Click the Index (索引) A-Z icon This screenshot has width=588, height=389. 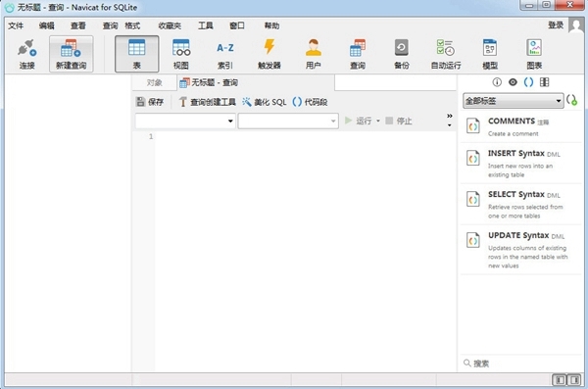(x=225, y=54)
